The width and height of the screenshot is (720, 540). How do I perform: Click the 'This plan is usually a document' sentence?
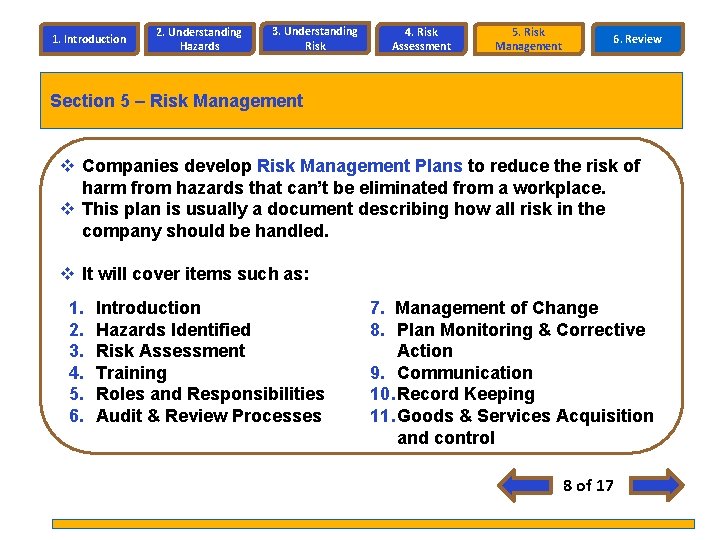click(343, 220)
